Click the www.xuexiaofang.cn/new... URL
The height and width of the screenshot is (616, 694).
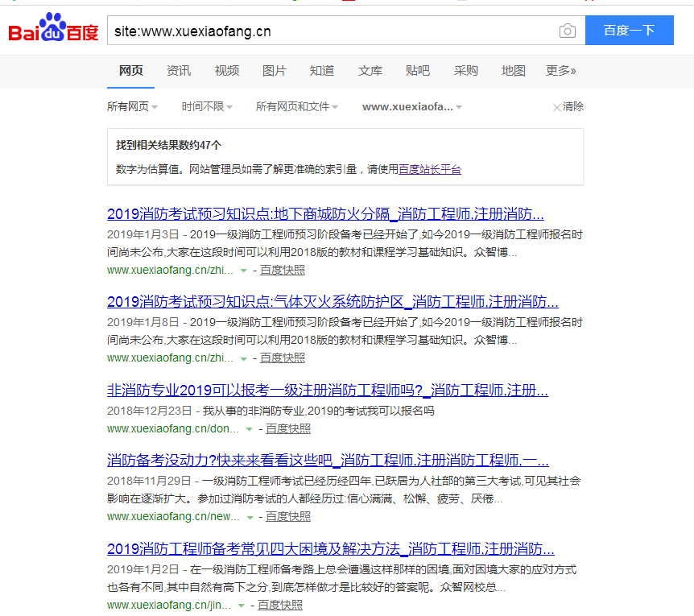(x=173, y=516)
